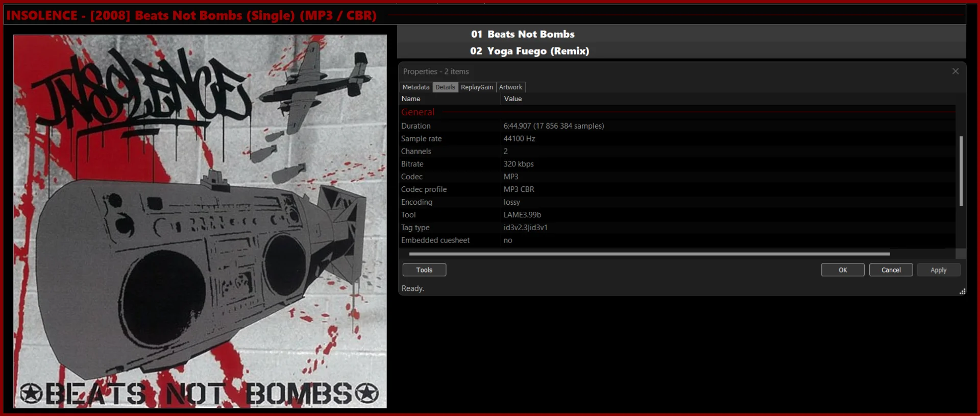Image resolution: width=980 pixels, height=416 pixels.
Task: Select the Codec row
Action: (x=677, y=177)
